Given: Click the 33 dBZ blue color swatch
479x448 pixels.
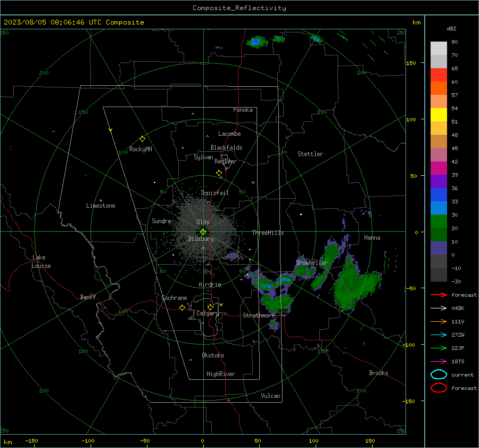Looking at the screenshot, I should (439, 194).
